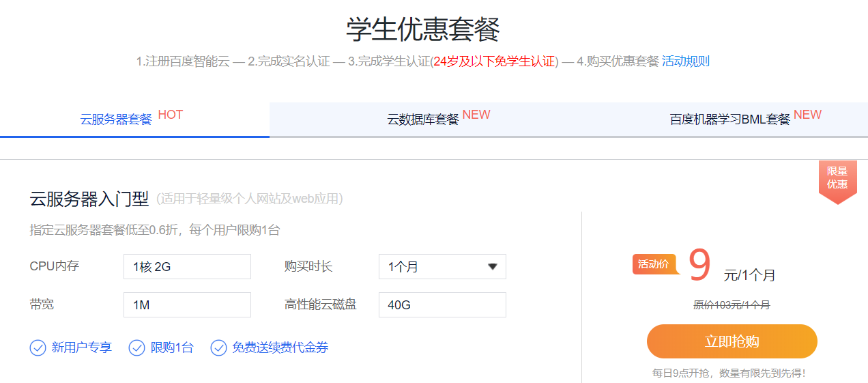Click the NEW label beside 百度机器学习BML套餐

pos(807,115)
